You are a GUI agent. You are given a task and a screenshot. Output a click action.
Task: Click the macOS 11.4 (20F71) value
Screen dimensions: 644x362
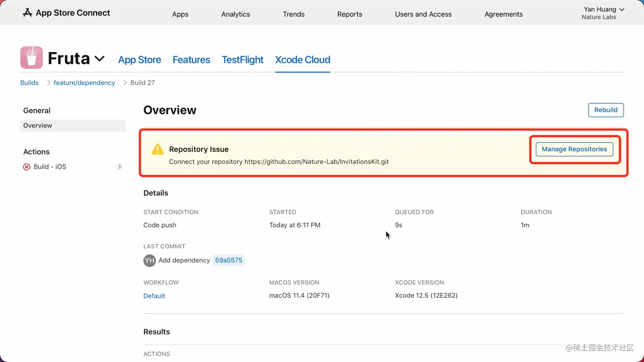[x=299, y=295]
